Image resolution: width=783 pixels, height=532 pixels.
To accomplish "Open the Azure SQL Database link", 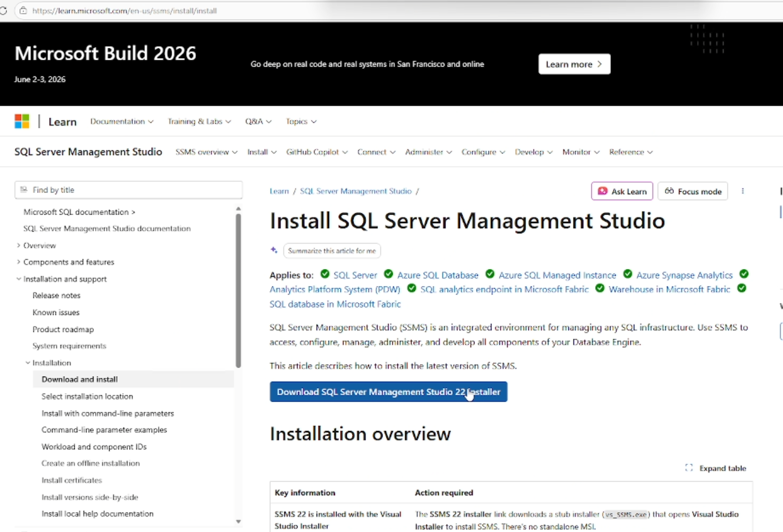I will click(x=438, y=275).
